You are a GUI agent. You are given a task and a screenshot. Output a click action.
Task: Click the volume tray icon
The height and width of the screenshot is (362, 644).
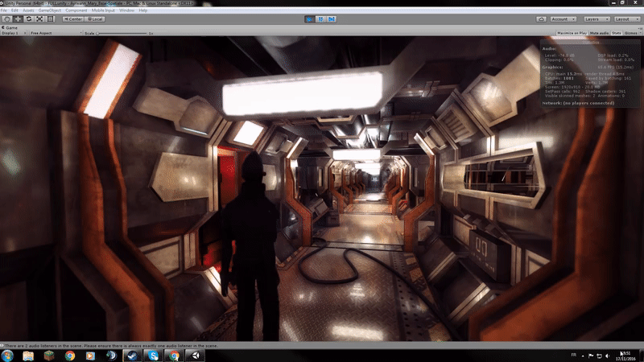coord(608,356)
